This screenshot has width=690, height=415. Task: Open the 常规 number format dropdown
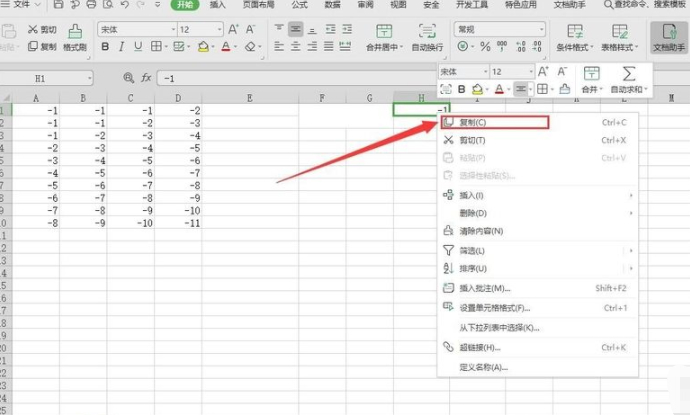541,29
